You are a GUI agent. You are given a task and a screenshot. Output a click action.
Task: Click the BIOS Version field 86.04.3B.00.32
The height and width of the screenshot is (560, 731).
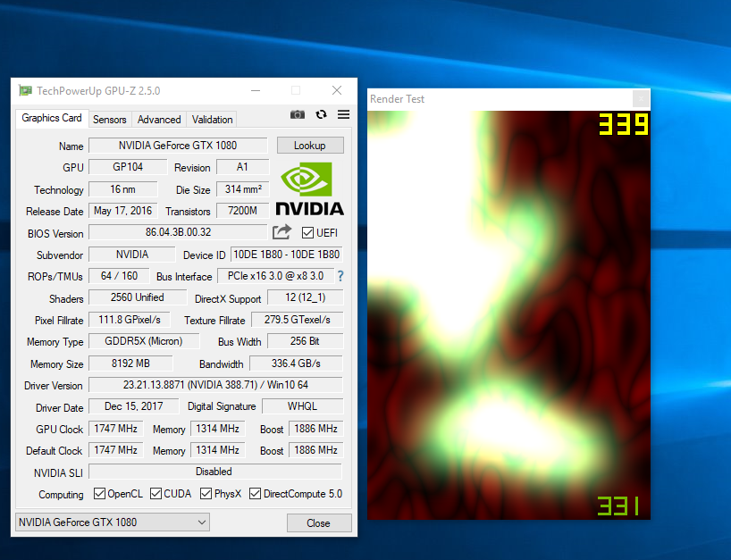point(178,232)
